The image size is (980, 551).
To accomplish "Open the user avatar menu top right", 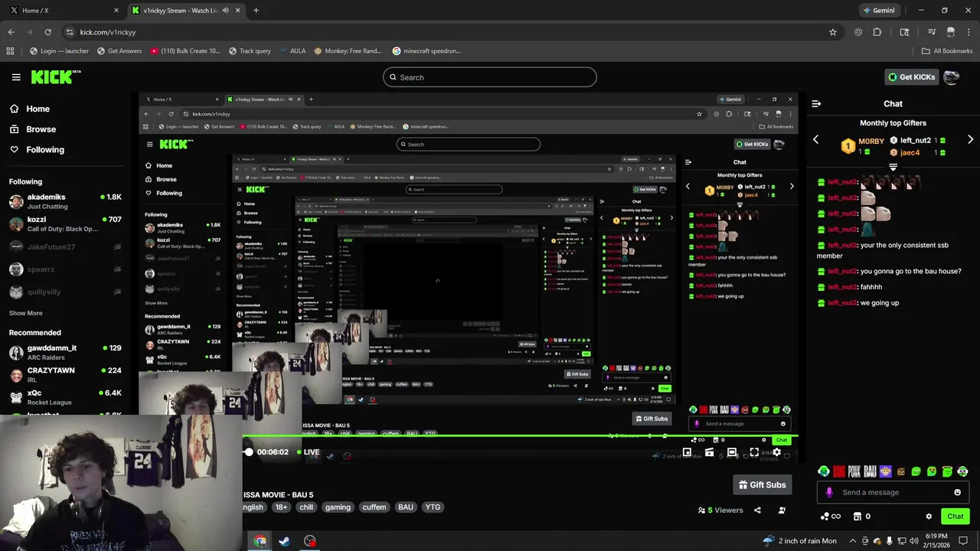I will 951,77.
